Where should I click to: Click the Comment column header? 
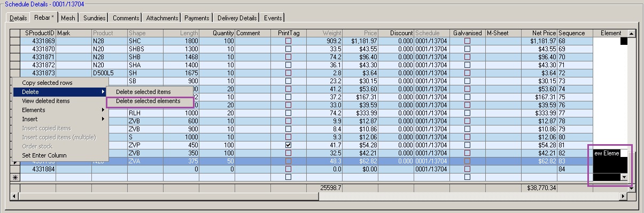[253, 33]
